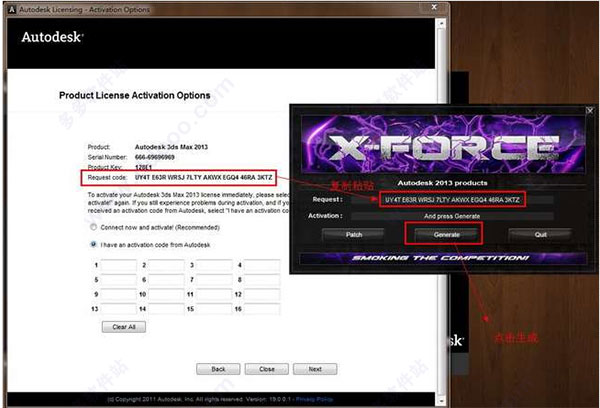Click activation code field 11
Image resolution: width=600 pixels, height=408 pixels.
click(x=214, y=294)
